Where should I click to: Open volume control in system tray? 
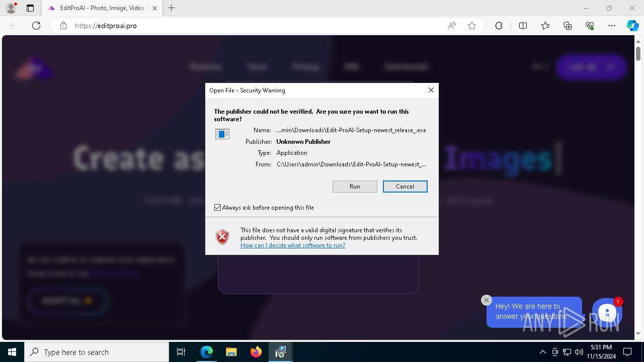click(x=579, y=352)
